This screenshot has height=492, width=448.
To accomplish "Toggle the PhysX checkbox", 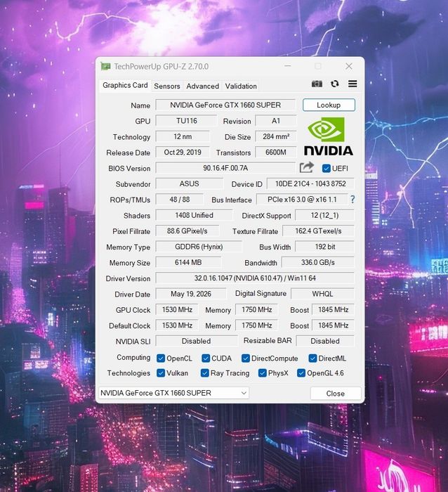I will point(262,373).
